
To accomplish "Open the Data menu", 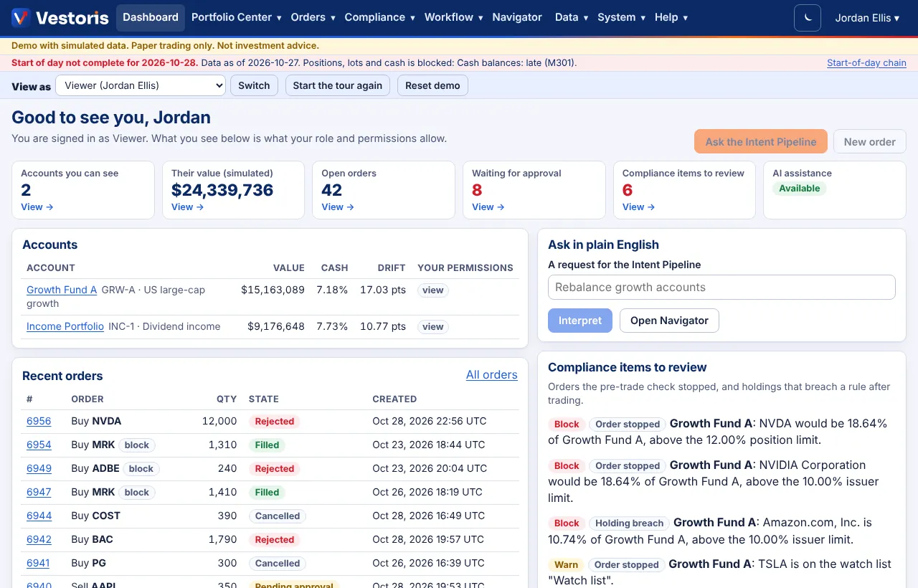I will tap(572, 17).
